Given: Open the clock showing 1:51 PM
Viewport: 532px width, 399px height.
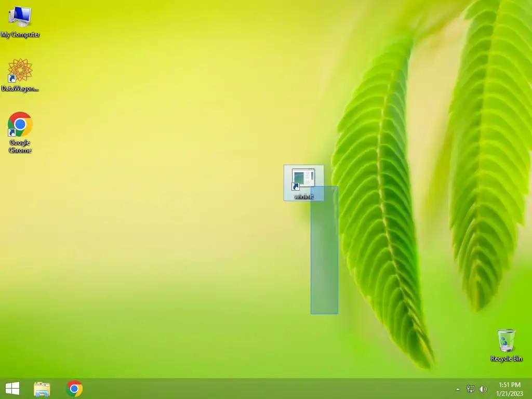Looking at the screenshot, I should (509, 389).
